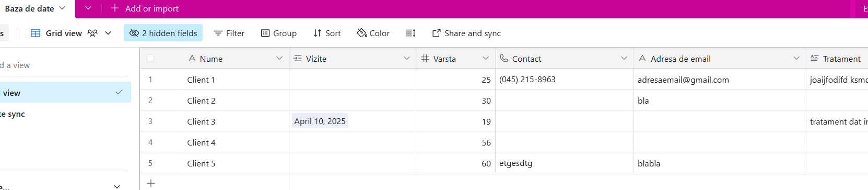Open the Varsta field options chevron
The image size is (868, 190).
(x=486, y=58)
